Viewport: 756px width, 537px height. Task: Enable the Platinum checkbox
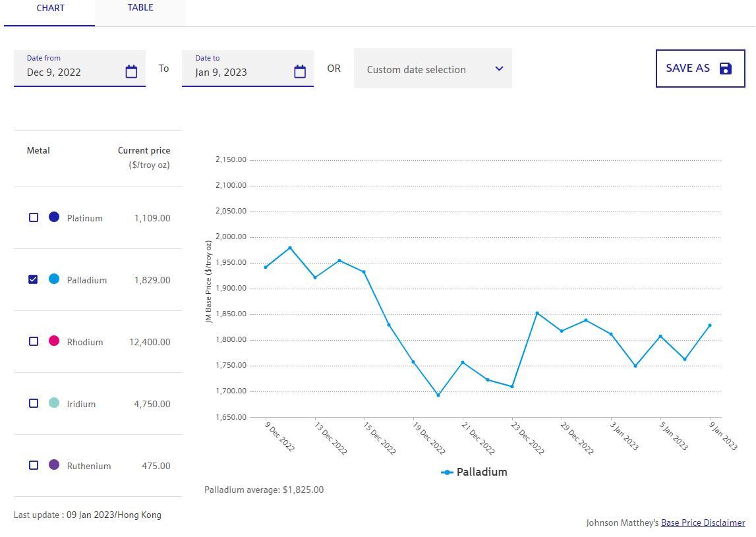point(34,217)
